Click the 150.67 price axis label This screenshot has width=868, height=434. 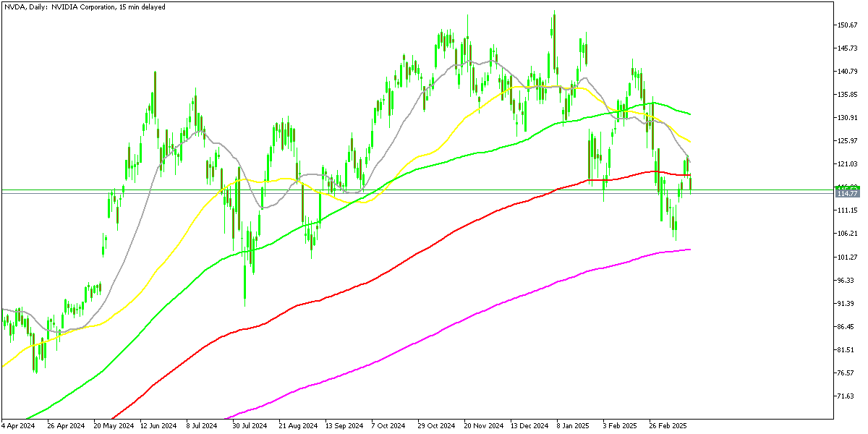pyautogui.click(x=847, y=25)
